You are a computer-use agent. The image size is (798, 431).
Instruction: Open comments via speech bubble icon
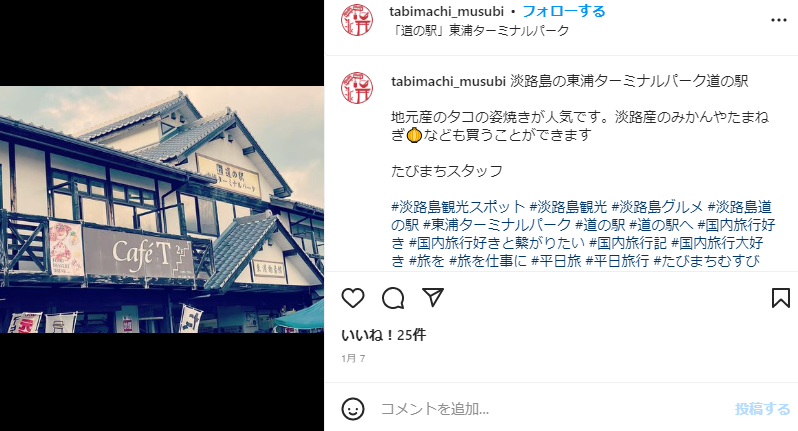[393, 298]
